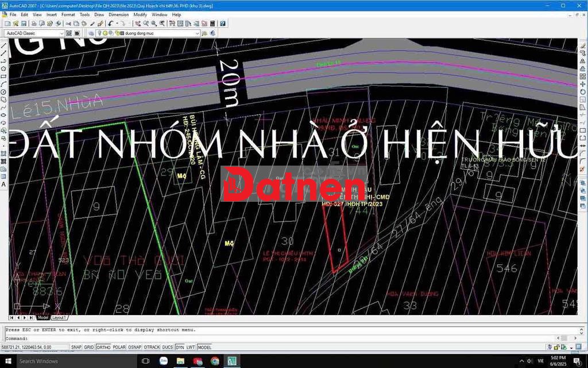Image resolution: width=588 pixels, height=368 pixels.
Task: Switch to the Layout1 tab
Action: (59, 317)
